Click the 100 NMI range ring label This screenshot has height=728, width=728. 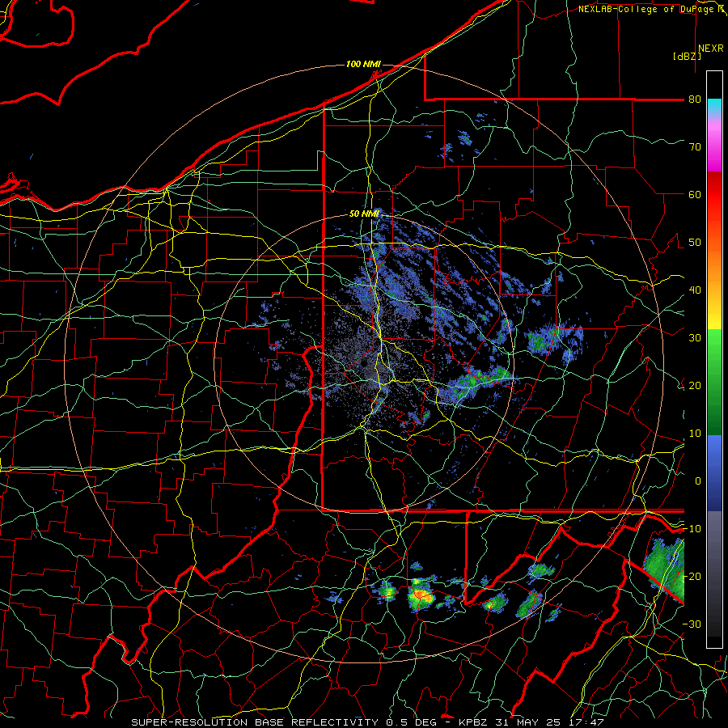363,64
